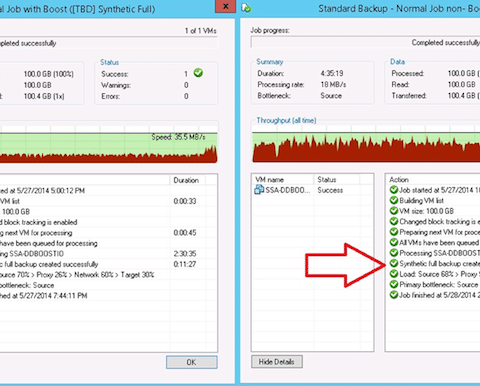
Task: Click the job progress bar in Standard Backup window
Action: 365,42
